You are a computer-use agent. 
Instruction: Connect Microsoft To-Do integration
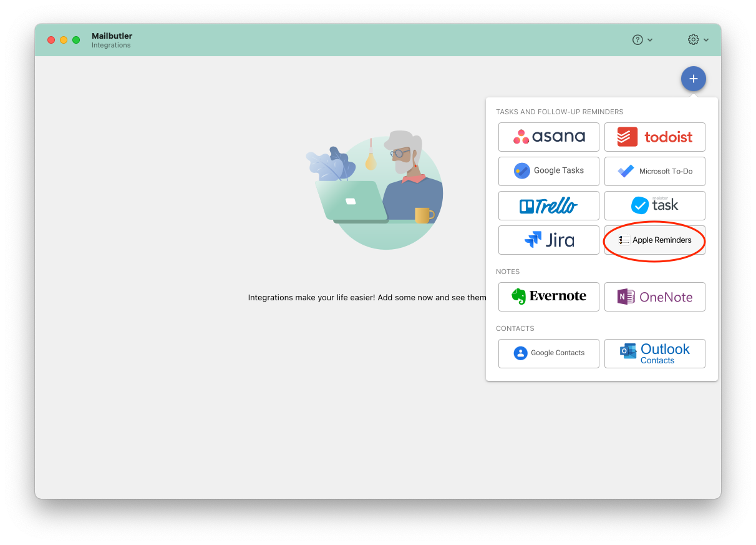tap(655, 171)
